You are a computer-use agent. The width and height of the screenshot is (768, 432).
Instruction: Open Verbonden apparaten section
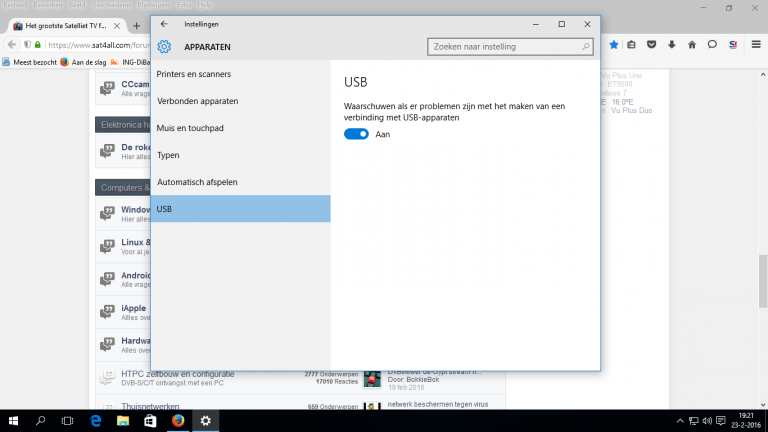(197, 101)
